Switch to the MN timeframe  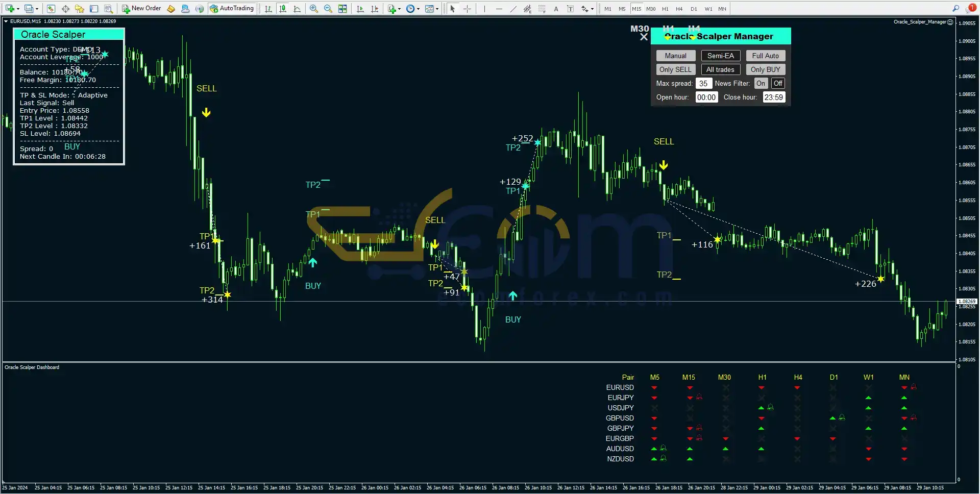pos(722,9)
